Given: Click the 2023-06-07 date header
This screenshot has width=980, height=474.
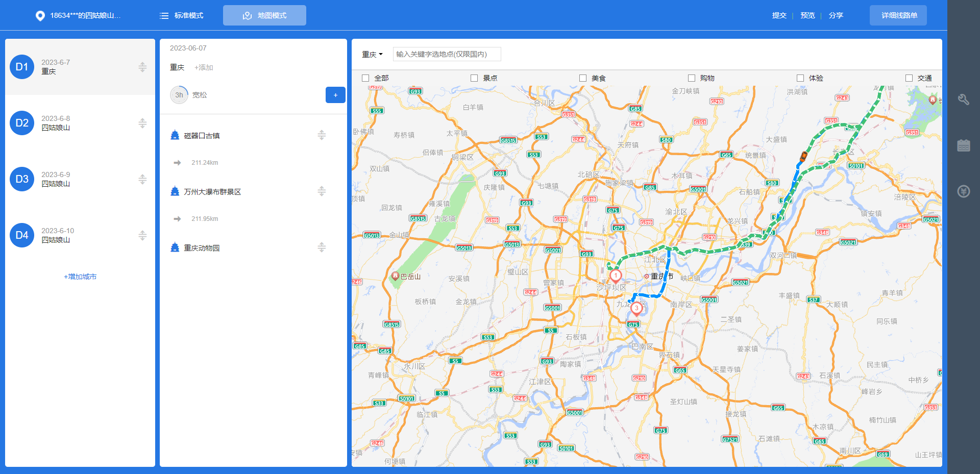Looking at the screenshot, I should coord(188,48).
